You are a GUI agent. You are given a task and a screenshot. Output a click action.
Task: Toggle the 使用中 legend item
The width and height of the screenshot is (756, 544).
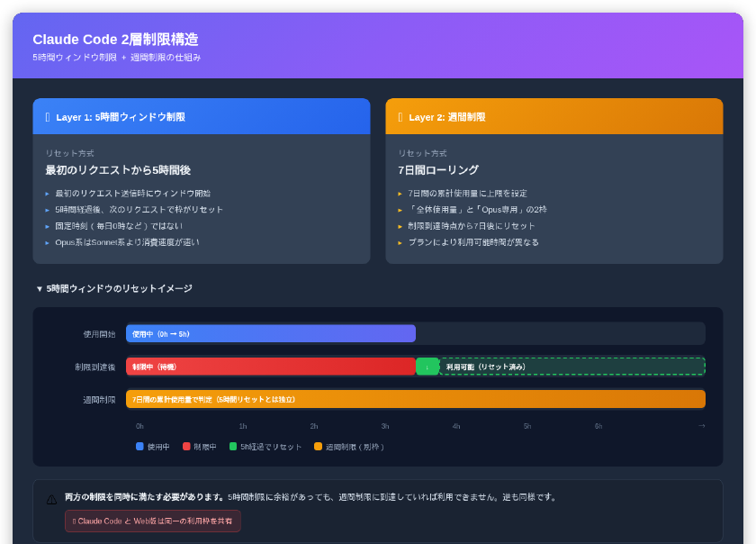[151, 447]
